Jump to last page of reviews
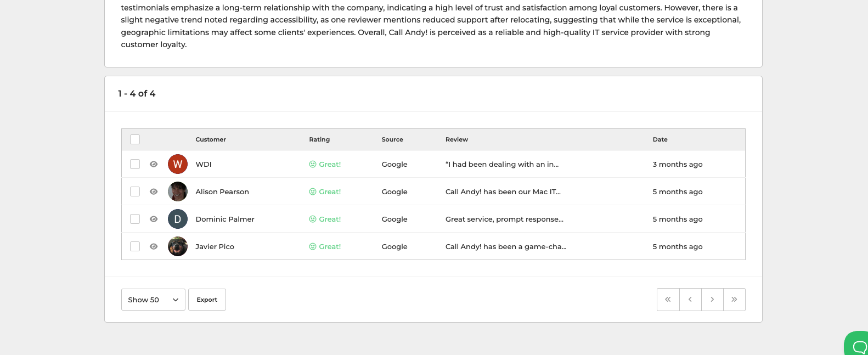 click(x=734, y=300)
